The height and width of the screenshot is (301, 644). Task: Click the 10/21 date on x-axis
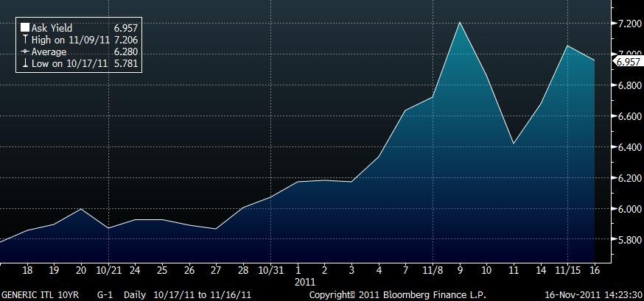(108, 270)
